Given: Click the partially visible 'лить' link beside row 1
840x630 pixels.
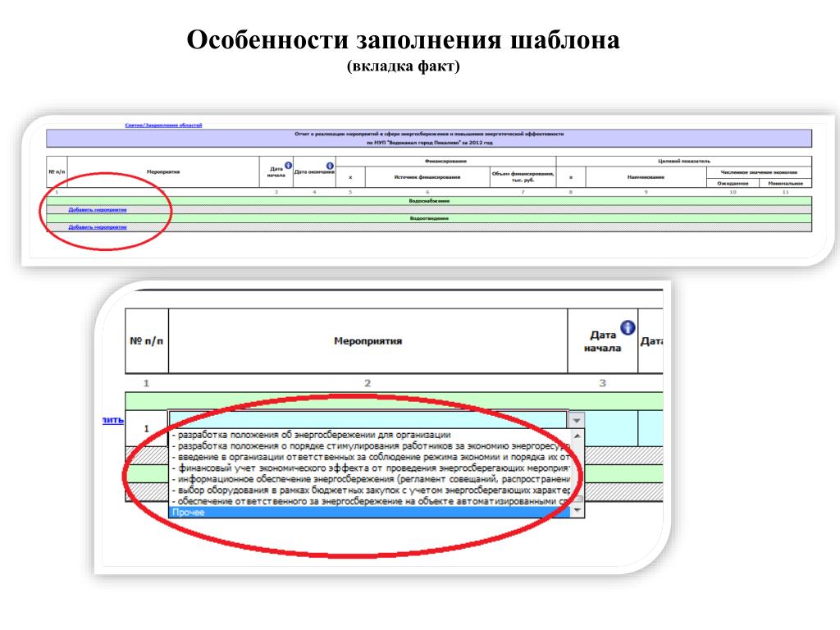Looking at the screenshot, I should click(x=113, y=420).
